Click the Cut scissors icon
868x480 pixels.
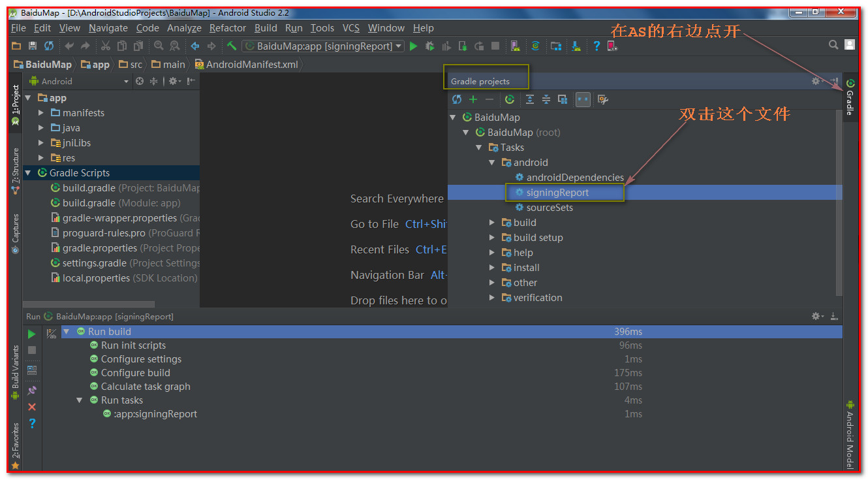click(x=105, y=46)
